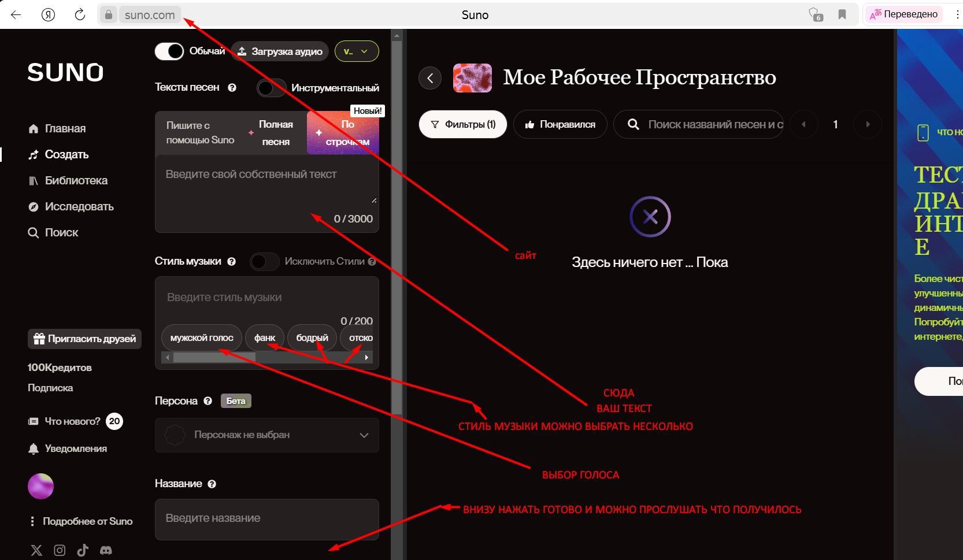This screenshot has height=560, width=963.
Task: Open Фильтры (1) filter menu
Action: coord(463,125)
